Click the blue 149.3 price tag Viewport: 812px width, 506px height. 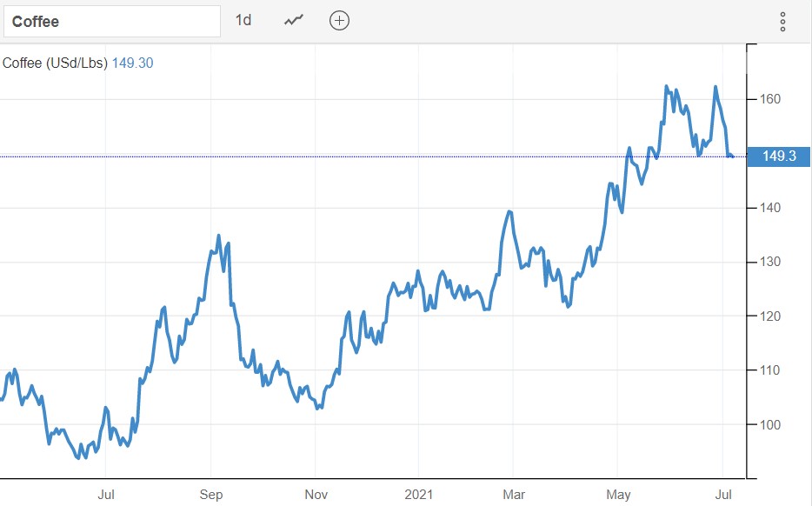click(778, 157)
